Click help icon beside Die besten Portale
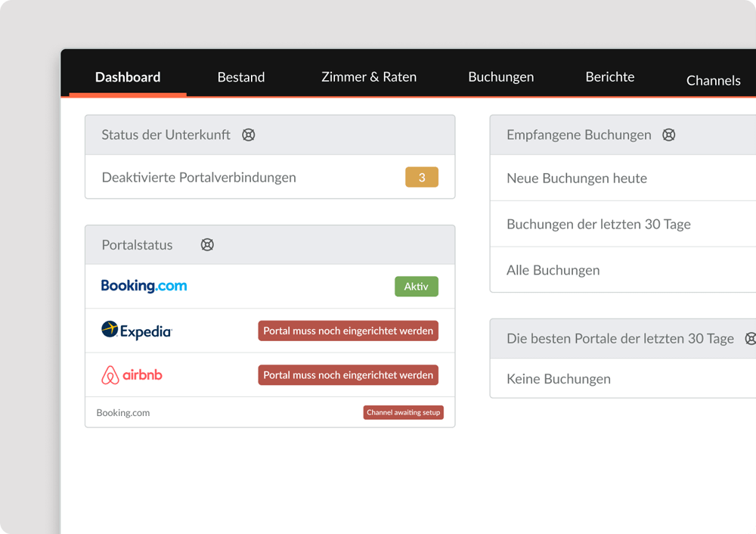This screenshot has width=756, height=534. pos(750,339)
